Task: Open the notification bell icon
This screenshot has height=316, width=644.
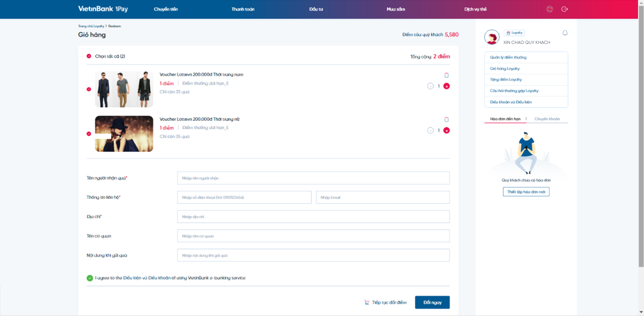Action: coord(565,33)
